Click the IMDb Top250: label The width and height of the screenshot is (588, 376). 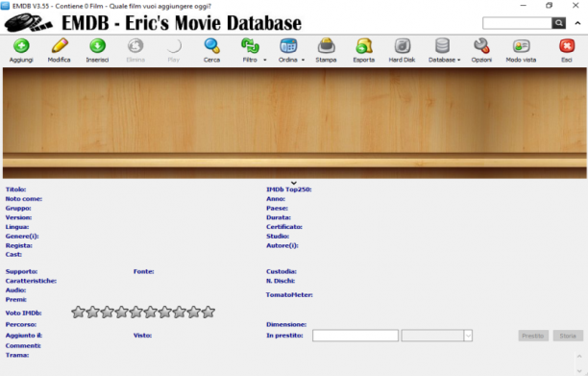pyautogui.click(x=289, y=189)
